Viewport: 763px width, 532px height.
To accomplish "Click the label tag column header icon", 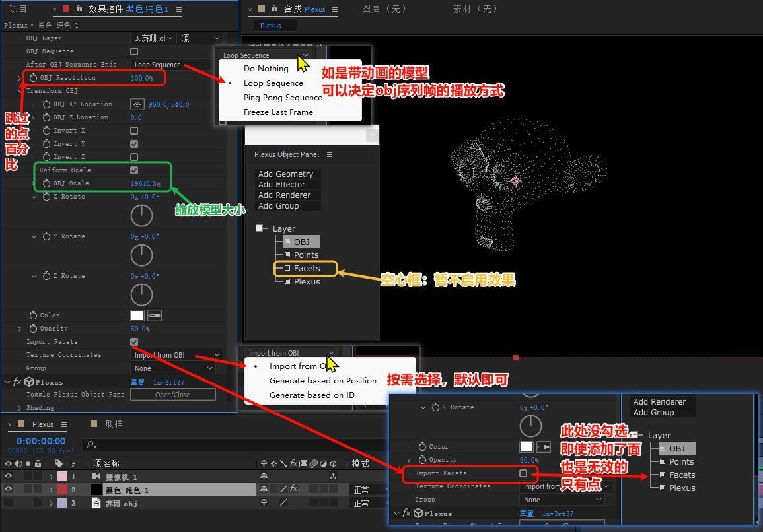I will (59, 463).
